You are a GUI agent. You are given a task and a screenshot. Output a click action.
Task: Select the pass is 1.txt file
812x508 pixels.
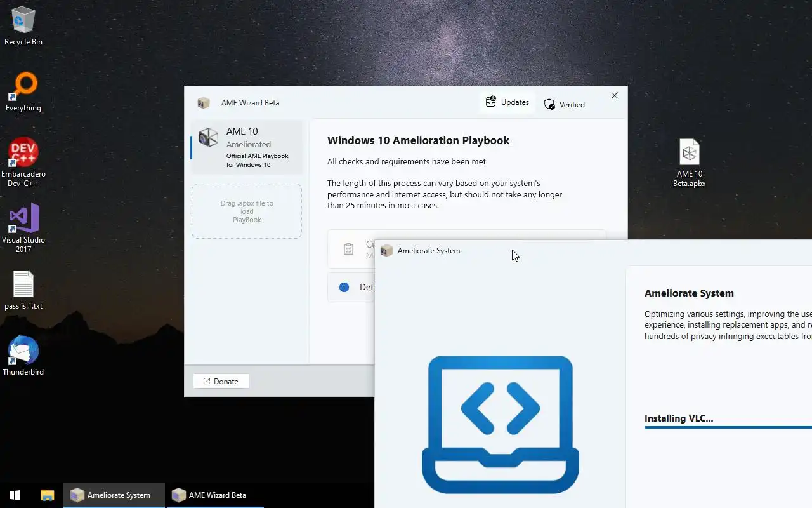coord(23,291)
